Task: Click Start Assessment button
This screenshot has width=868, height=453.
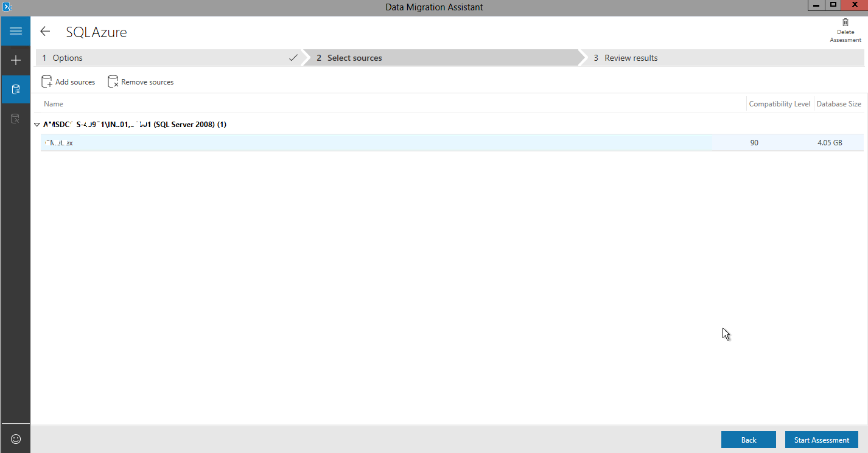Action: tap(822, 440)
